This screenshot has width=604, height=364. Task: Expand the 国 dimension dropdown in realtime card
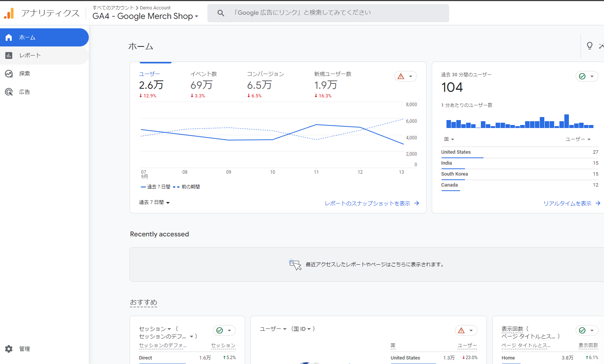(449, 139)
